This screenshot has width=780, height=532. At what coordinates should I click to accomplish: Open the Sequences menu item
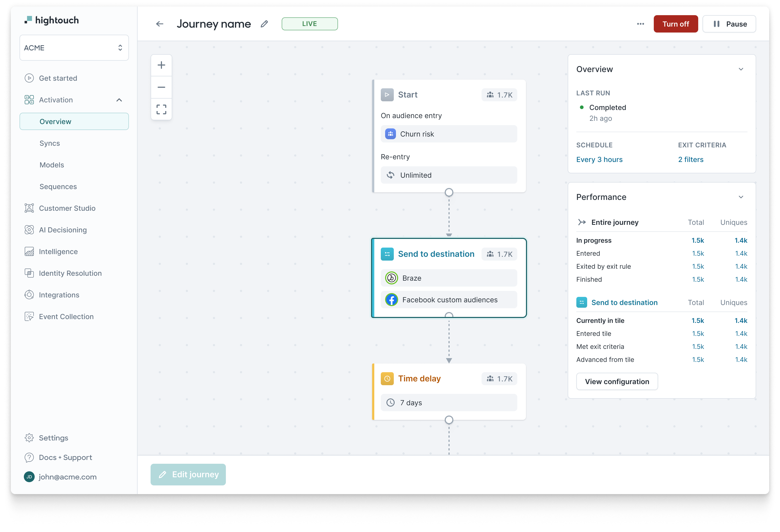click(58, 187)
